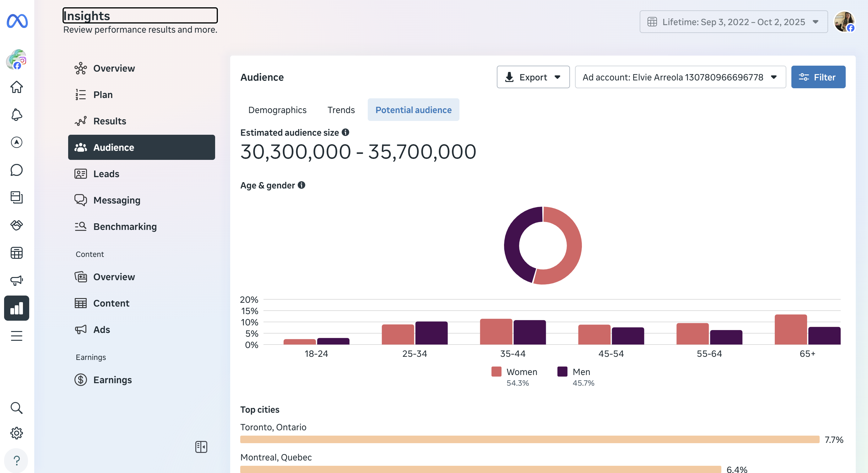
Task: Click the Meta logo icon
Action: click(17, 21)
